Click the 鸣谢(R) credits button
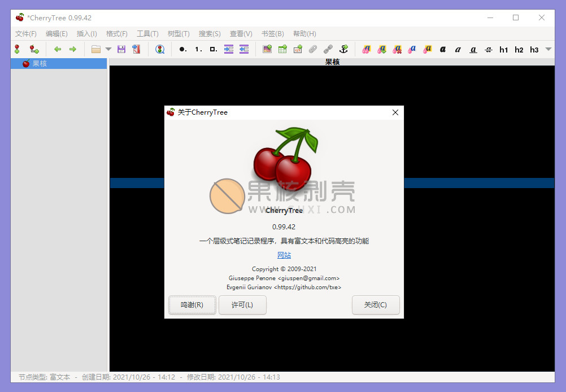Image resolution: width=566 pixels, height=392 pixels. pos(192,305)
